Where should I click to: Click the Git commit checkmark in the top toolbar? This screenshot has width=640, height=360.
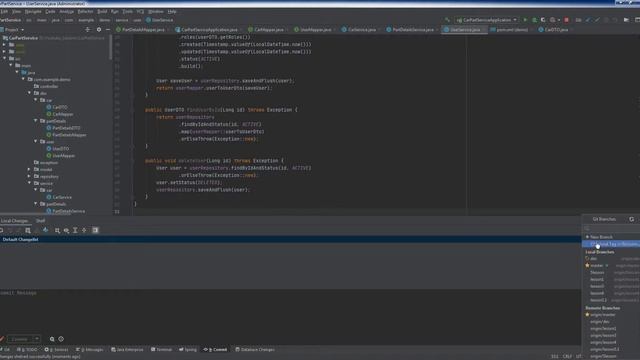click(597, 20)
